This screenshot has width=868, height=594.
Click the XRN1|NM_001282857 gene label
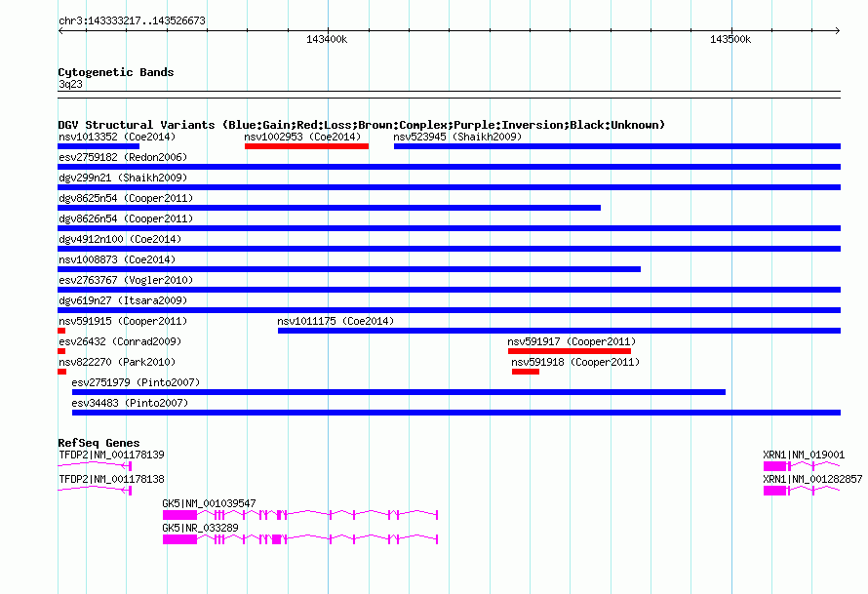[x=812, y=480]
